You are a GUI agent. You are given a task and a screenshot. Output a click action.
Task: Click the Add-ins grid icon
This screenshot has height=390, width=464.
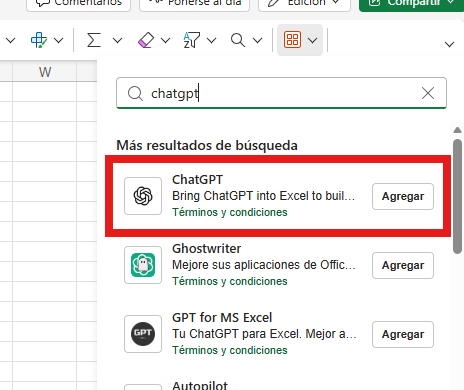point(292,40)
